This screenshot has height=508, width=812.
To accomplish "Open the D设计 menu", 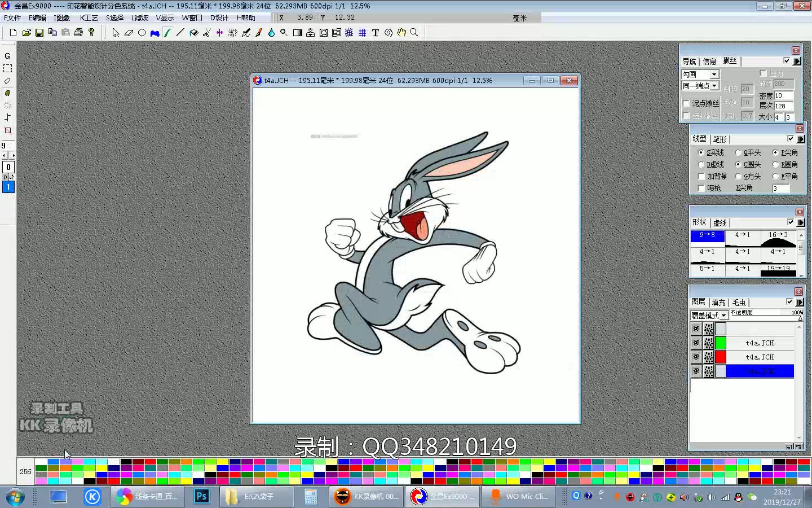I will (219, 18).
